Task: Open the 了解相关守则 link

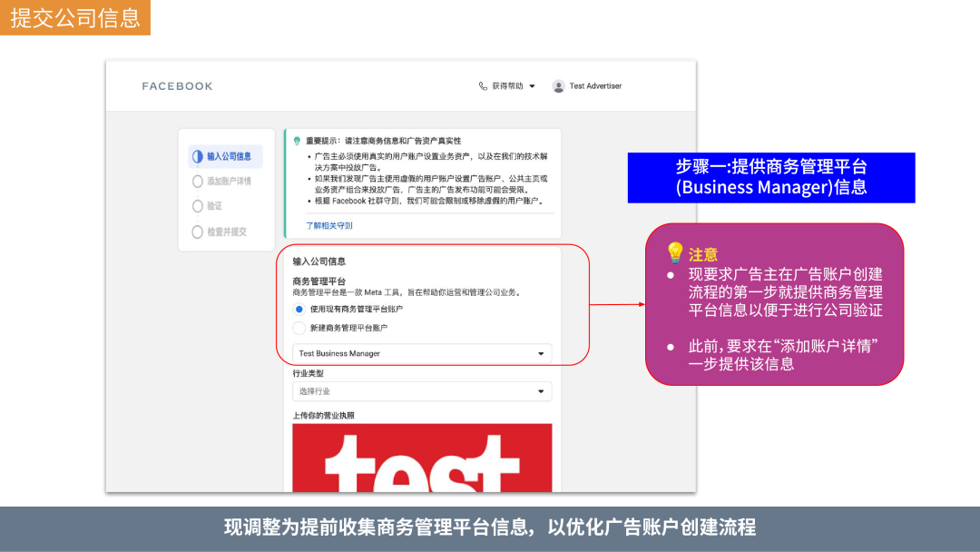Action: point(329,225)
